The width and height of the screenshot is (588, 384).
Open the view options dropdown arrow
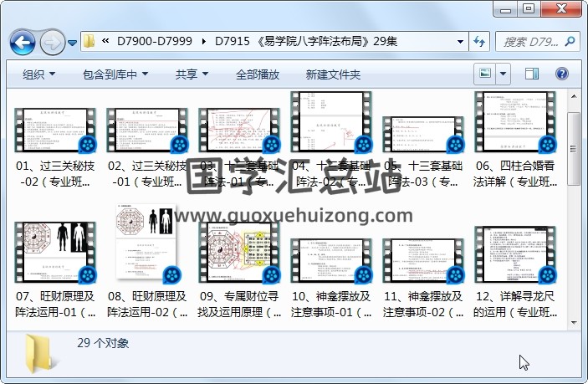504,74
